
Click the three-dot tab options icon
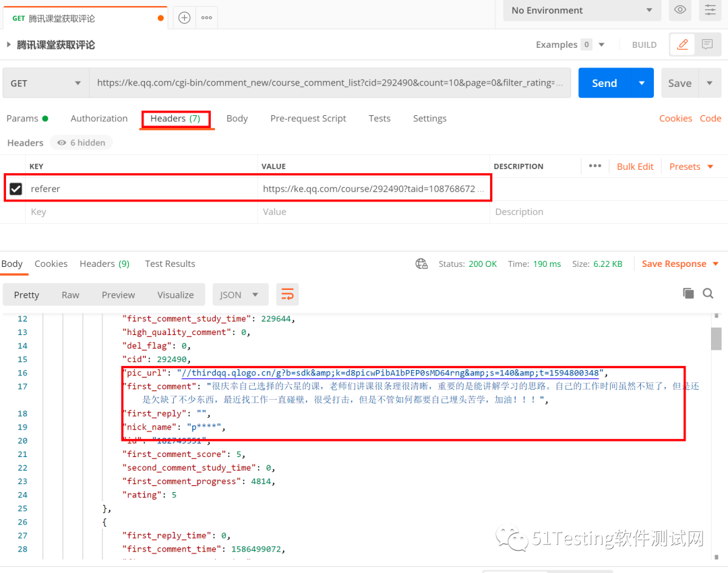coord(207,18)
